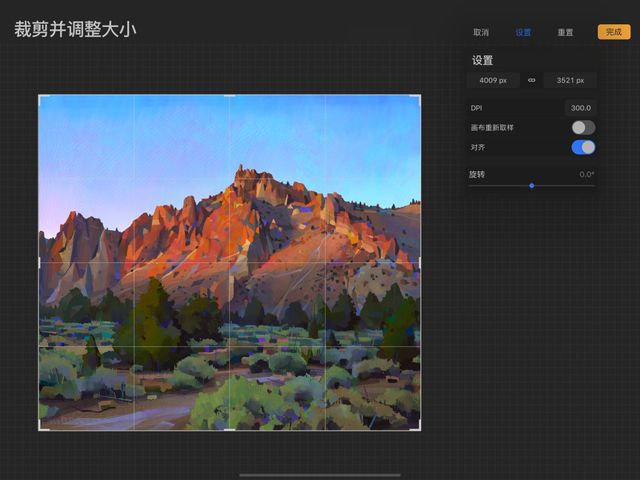640x480 pixels.
Task: Toggle the aspect ratio link chain icon
Action: point(531,80)
